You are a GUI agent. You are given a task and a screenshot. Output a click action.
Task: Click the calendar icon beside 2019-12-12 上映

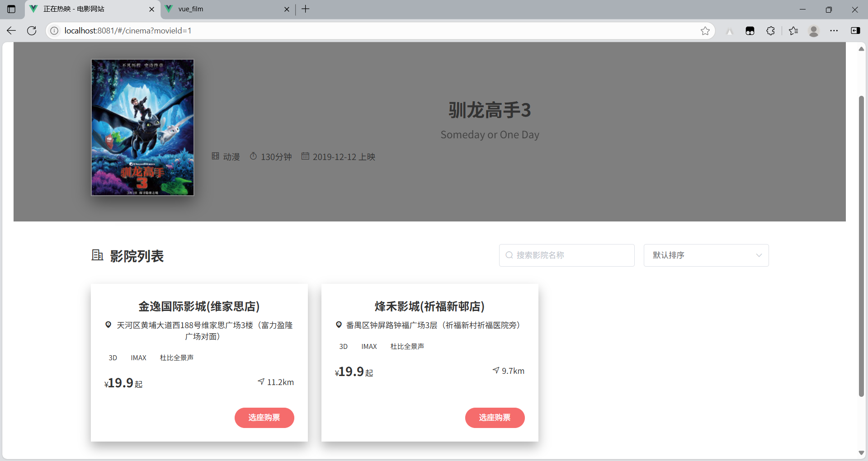[305, 156]
